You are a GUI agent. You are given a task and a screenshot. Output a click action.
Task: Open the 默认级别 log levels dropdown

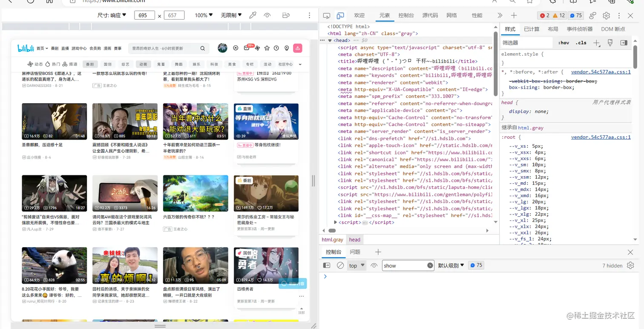pos(451,266)
